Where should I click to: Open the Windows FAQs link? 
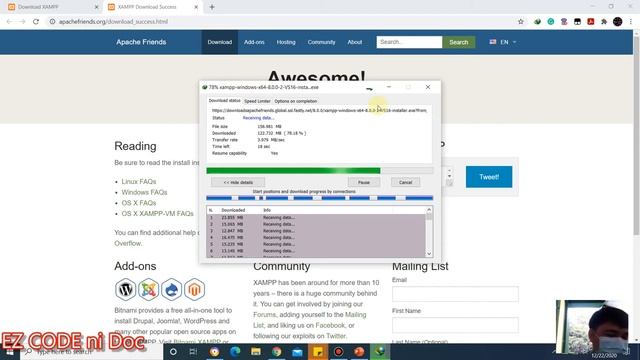(144, 192)
